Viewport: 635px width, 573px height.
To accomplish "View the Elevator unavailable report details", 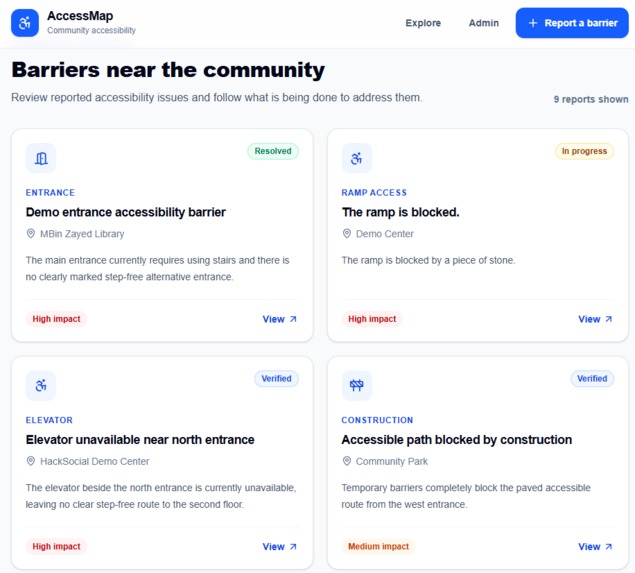I will click(279, 547).
